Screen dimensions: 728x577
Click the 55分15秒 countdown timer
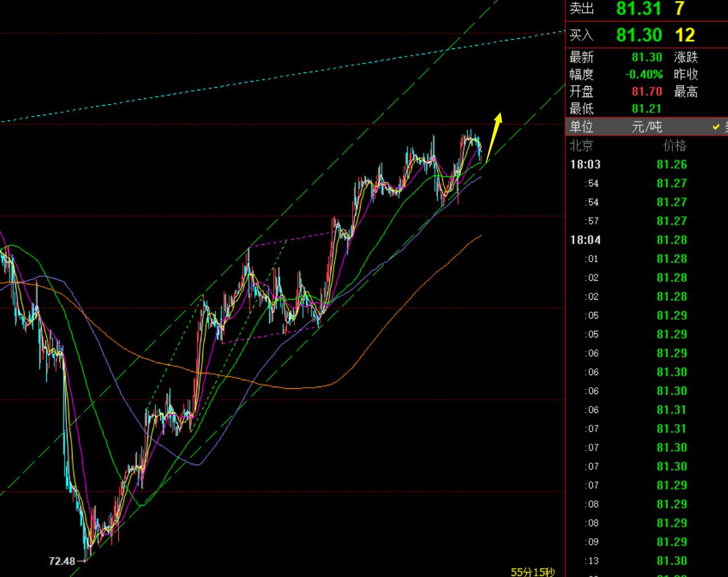pos(532,571)
